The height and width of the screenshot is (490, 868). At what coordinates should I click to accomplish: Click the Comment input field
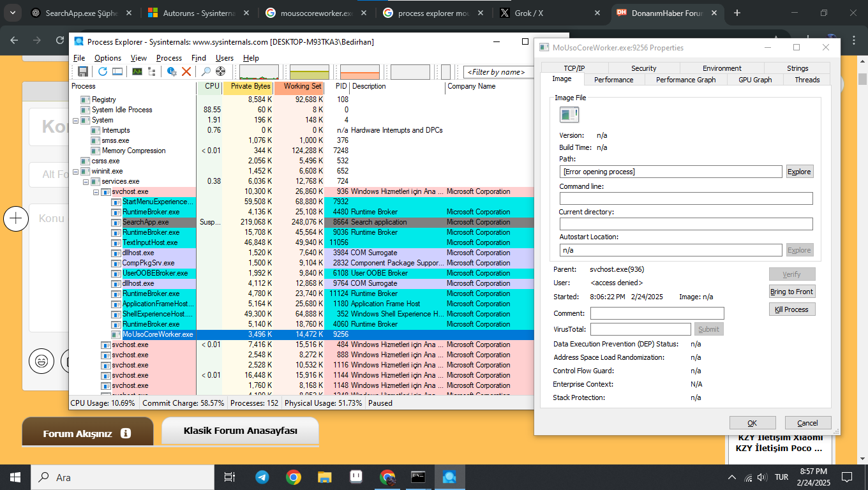[x=657, y=313]
